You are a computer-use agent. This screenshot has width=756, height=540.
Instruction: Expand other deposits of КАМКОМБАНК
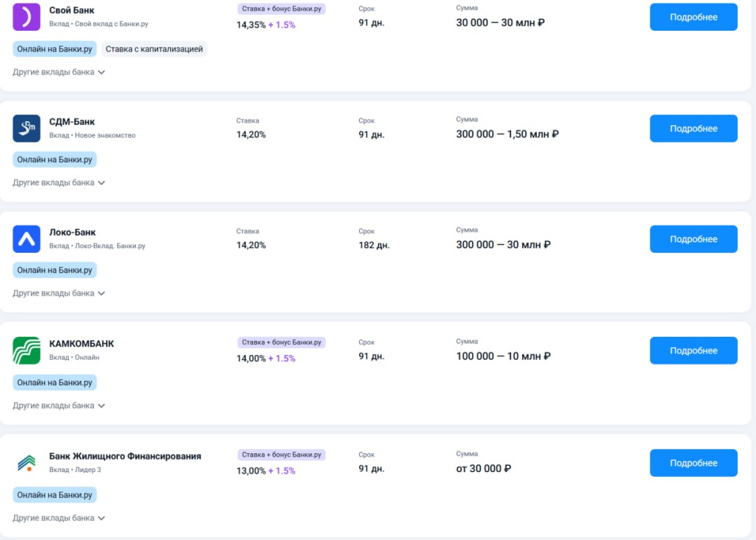coord(59,406)
